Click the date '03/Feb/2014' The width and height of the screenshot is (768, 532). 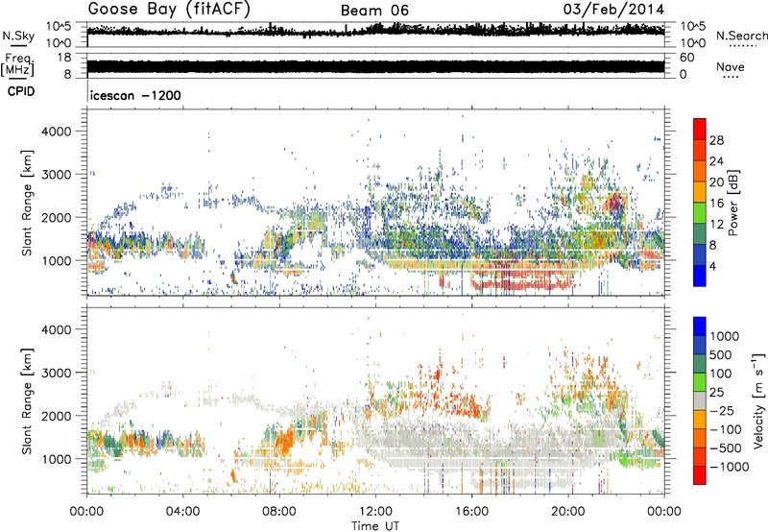coord(613,10)
